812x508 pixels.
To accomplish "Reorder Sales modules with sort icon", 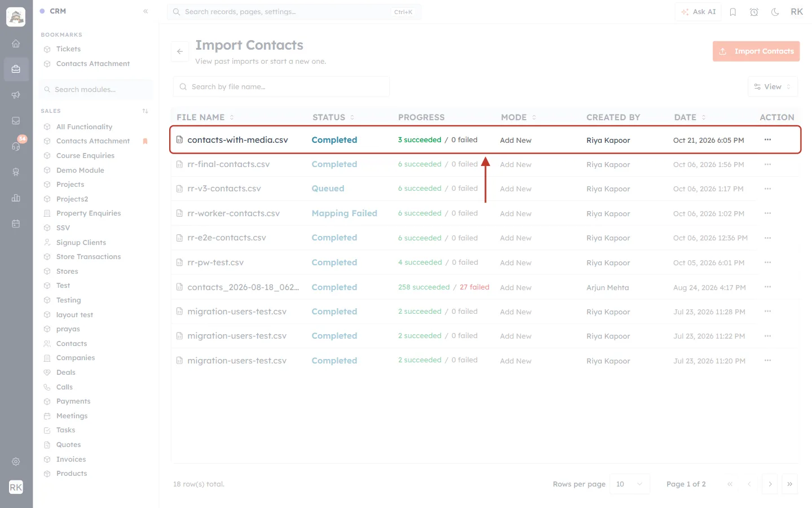I will (x=145, y=111).
